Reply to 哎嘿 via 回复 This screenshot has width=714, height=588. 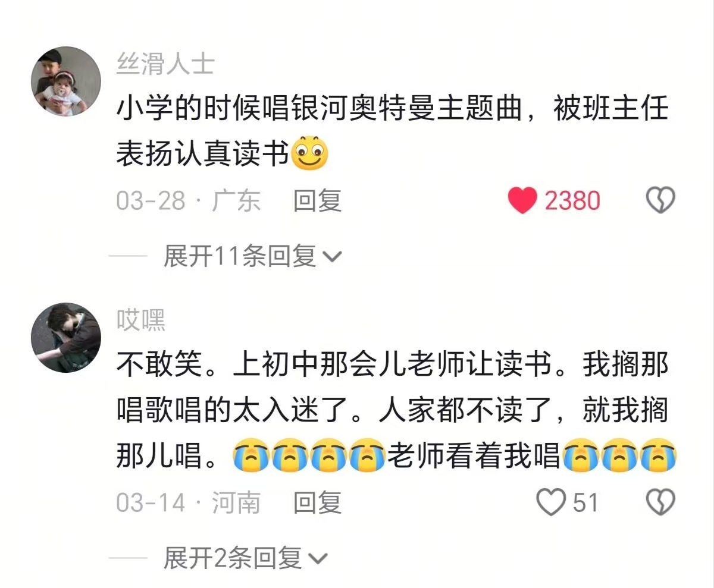coord(317,503)
